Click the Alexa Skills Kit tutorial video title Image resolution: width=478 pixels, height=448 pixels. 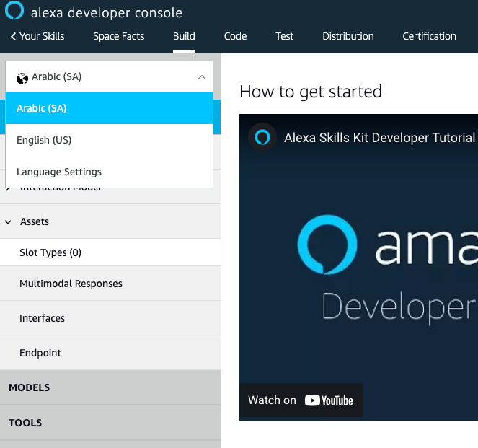coord(379,137)
